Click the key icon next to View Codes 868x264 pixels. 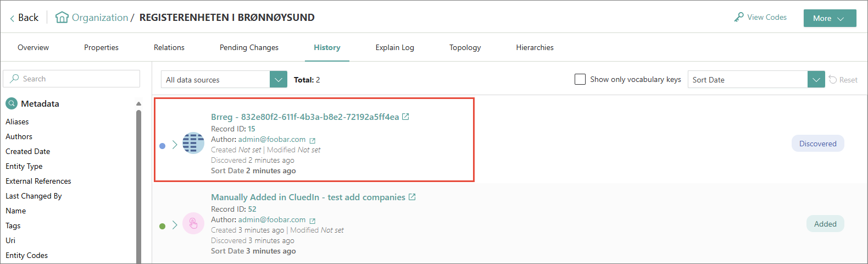(x=739, y=18)
